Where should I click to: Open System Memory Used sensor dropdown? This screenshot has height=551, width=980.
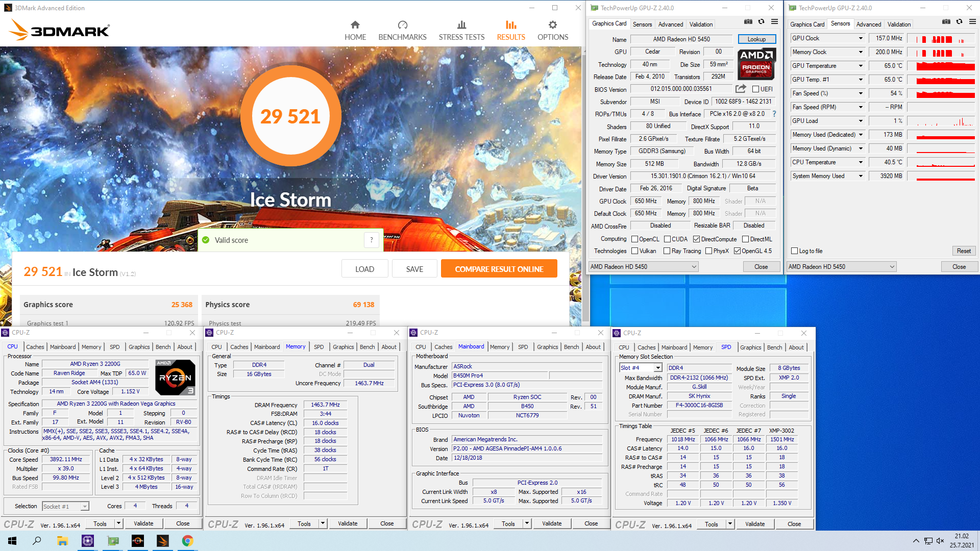pos(861,176)
